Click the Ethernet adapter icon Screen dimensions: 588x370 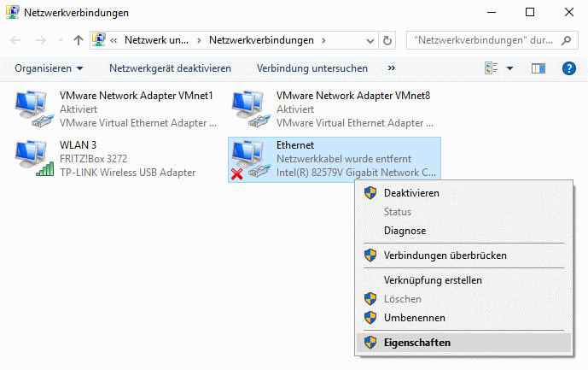(x=251, y=158)
